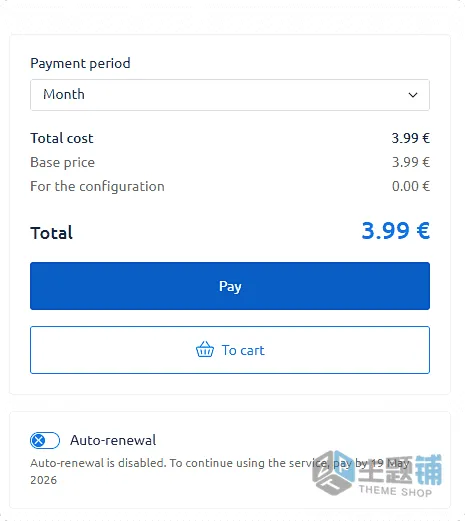Click the Base price 3.99 € amount
The height and width of the screenshot is (521, 465).
coord(411,162)
